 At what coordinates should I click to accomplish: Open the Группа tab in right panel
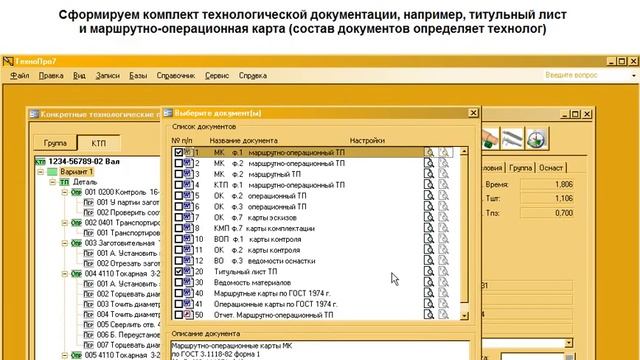520,168
